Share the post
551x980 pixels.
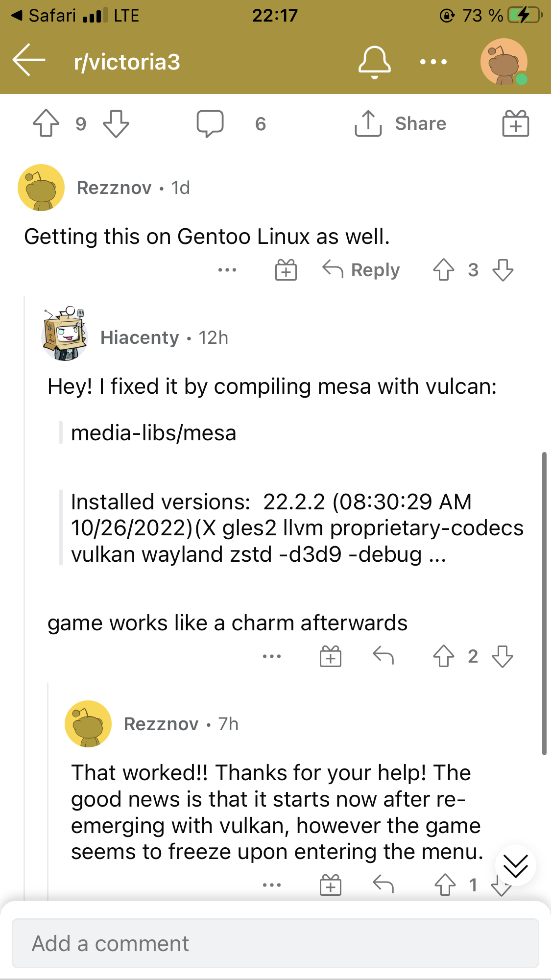pyautogui.click(x=401, y=123)
